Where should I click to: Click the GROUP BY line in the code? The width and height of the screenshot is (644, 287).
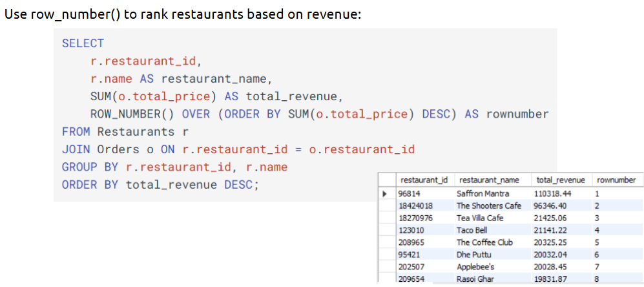click(x=175, y=167)
